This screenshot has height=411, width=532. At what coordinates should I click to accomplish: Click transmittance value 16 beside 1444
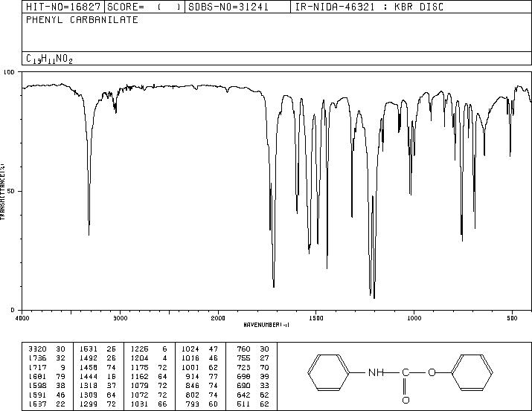pyautogui.click(x=112, y=376)
